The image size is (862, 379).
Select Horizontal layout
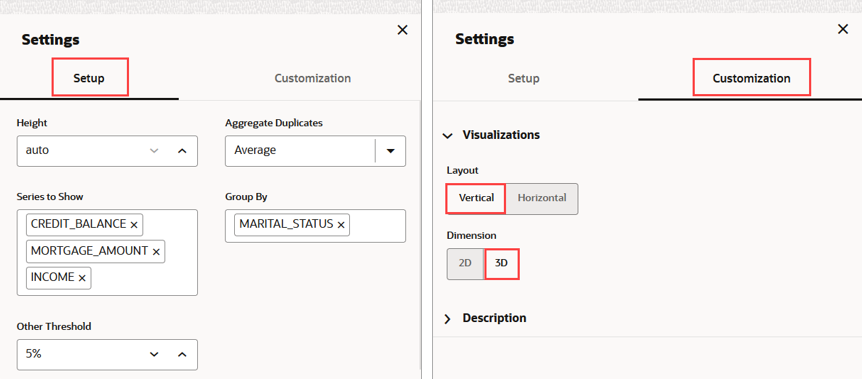(541, 198)
